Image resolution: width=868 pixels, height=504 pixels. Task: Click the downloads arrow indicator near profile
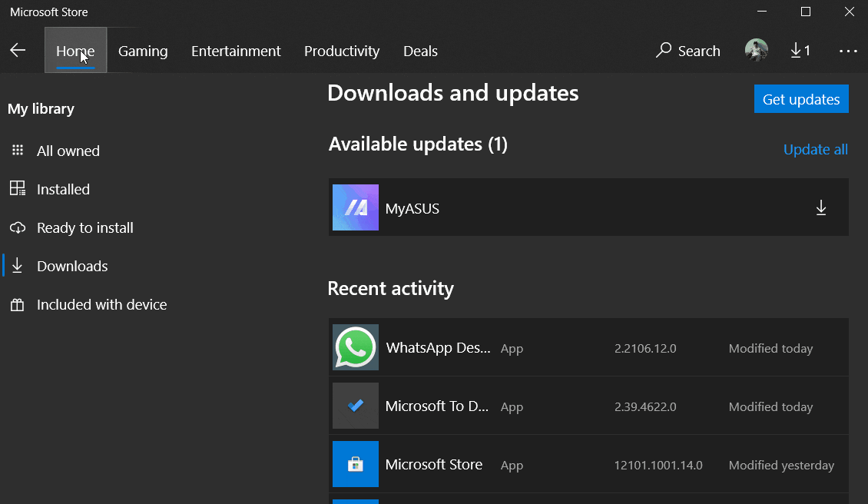(800, 51)
